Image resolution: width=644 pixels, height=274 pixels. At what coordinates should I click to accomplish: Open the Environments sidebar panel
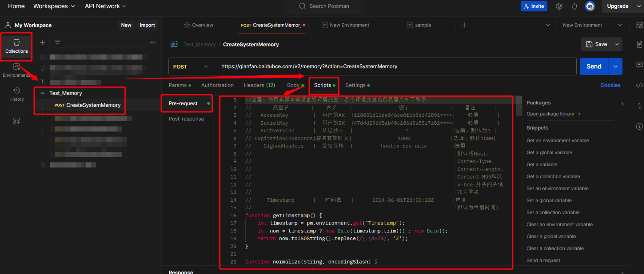coord(16,70)
